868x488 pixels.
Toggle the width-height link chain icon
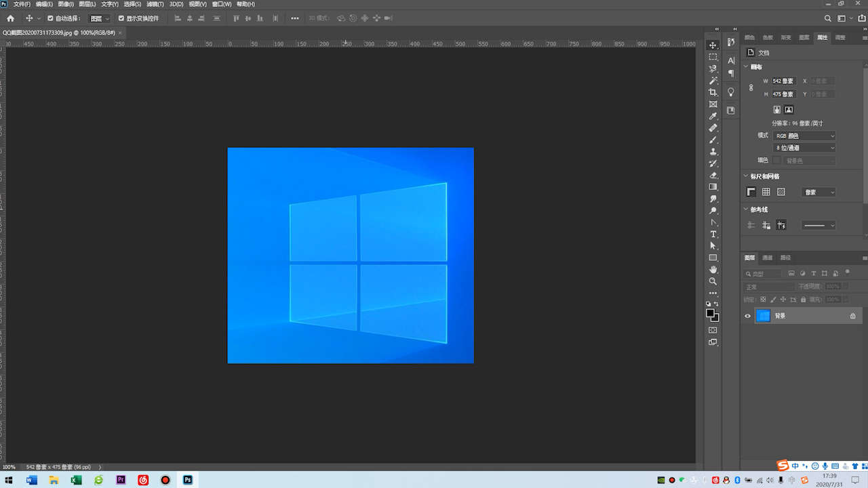coord(751,87)
